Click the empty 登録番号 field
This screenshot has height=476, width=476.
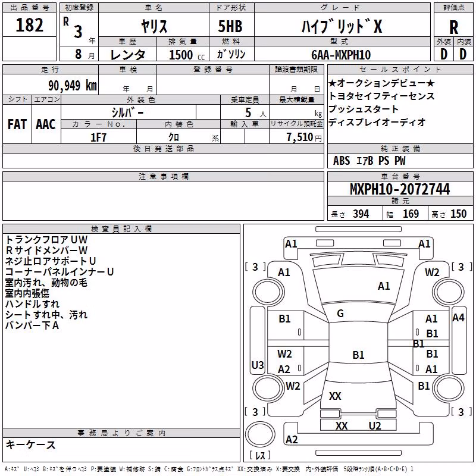pyautogui.click(x=213, y=84)
